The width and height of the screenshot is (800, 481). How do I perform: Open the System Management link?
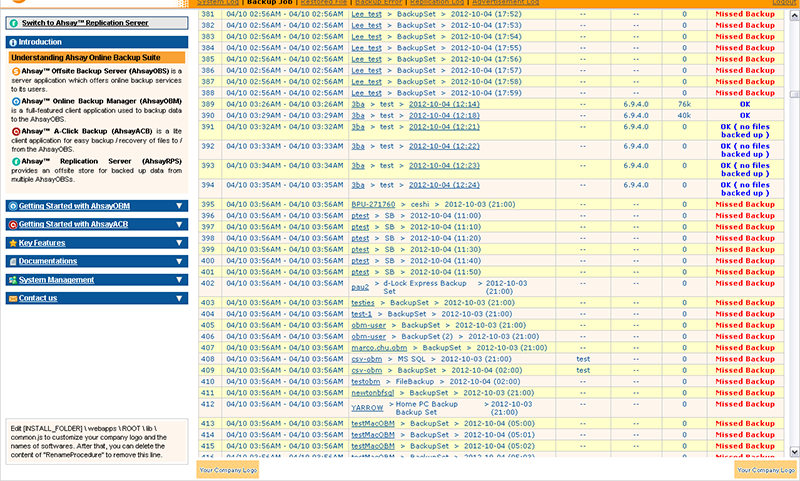(x=57, y=280)
